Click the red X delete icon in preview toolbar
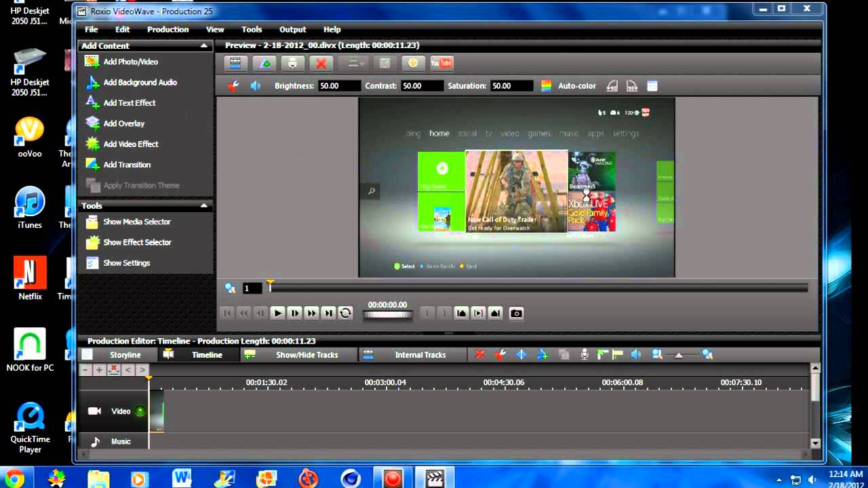The width and height of the screenshot is (868, 488). [321, 63]
